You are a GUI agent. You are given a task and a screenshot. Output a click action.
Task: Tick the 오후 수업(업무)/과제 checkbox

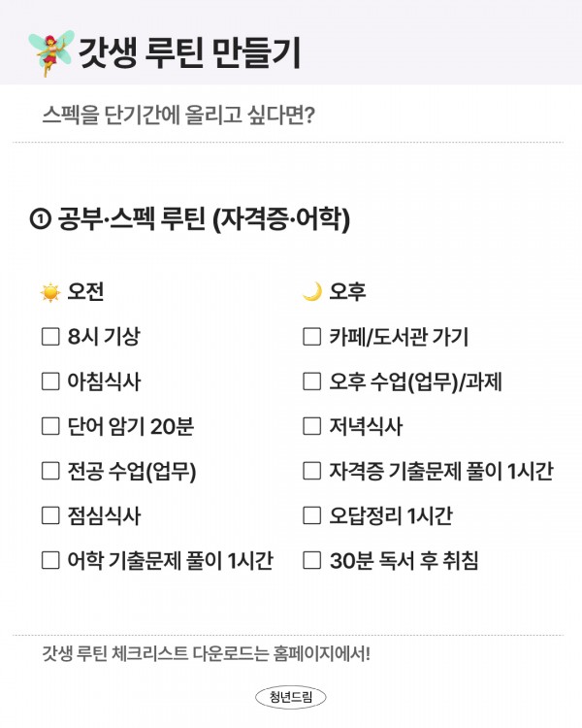click(311, 382)
